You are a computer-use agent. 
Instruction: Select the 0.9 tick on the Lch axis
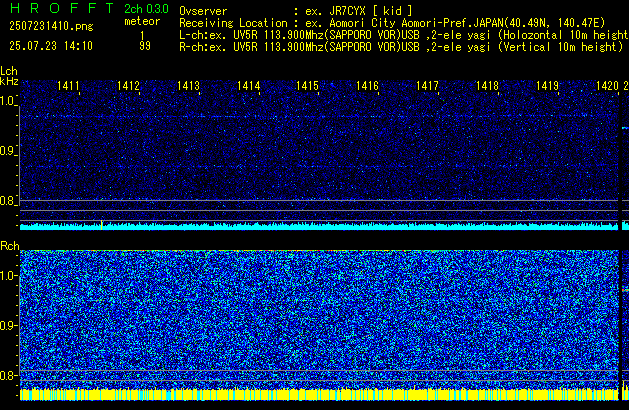8,151
